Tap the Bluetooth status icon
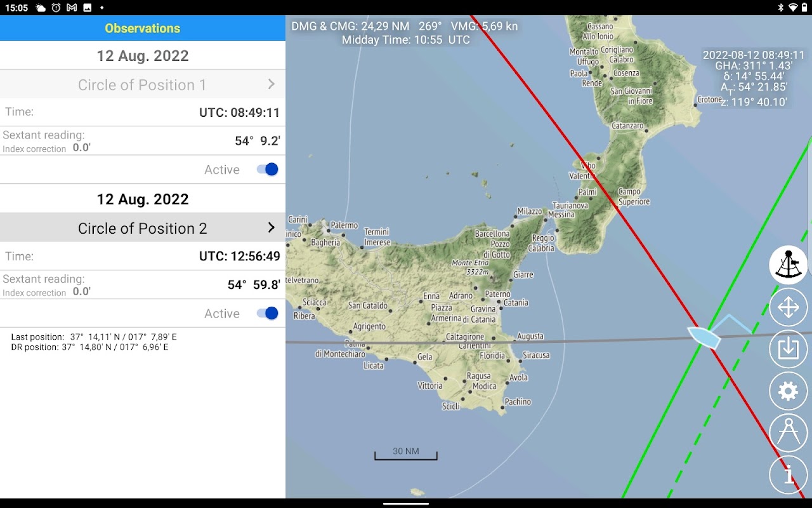 781,8
